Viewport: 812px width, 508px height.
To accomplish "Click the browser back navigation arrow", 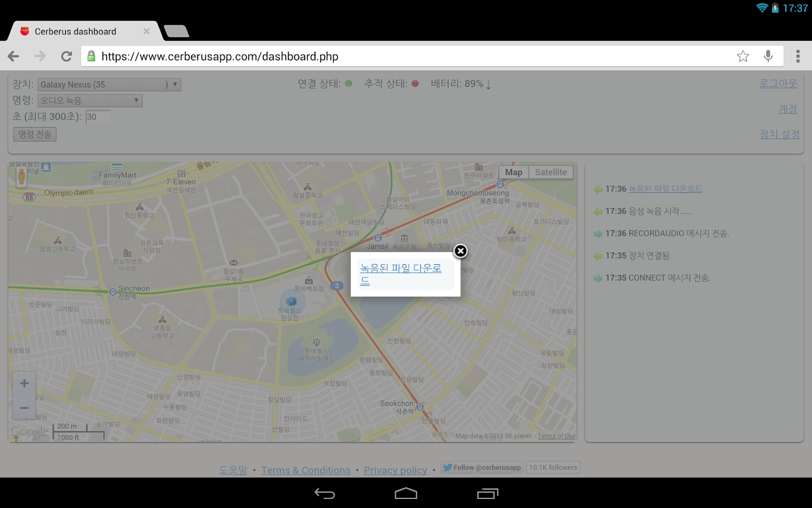I will pos(13,56).
